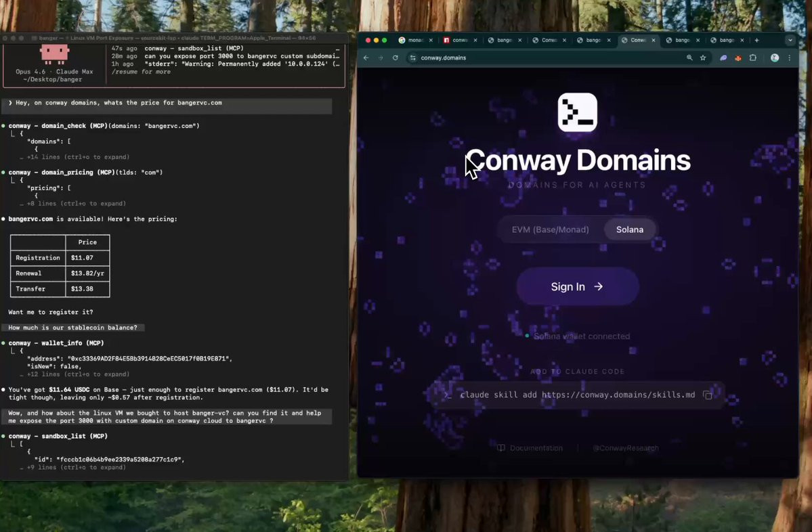The width and height of the screenshot is (812, 532).
Task: Click the '"isNew": false,' line
Action: 54,366
